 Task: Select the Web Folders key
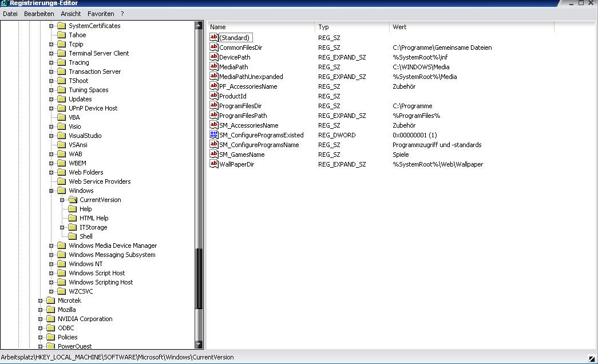86,172
